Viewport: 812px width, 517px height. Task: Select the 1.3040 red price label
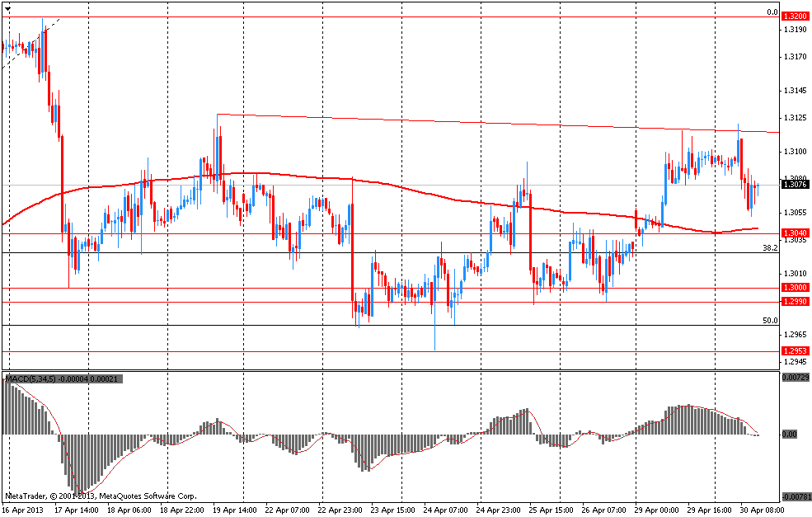coord(795,233)
